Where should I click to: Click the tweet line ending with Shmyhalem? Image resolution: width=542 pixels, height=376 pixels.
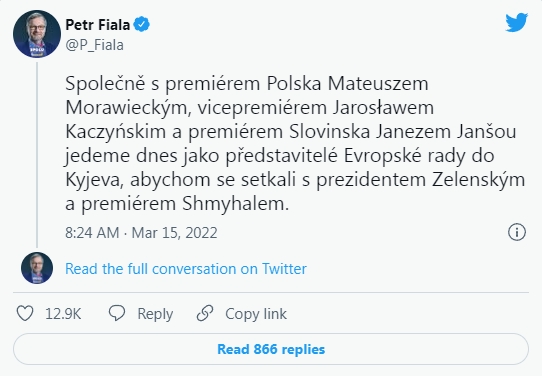[177, 204]
